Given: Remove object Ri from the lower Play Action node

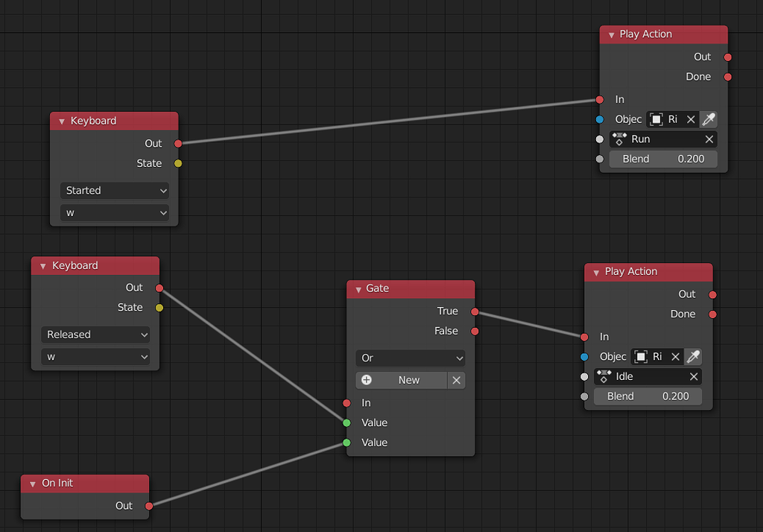Looking at the screenshot, I should point(675,356).
